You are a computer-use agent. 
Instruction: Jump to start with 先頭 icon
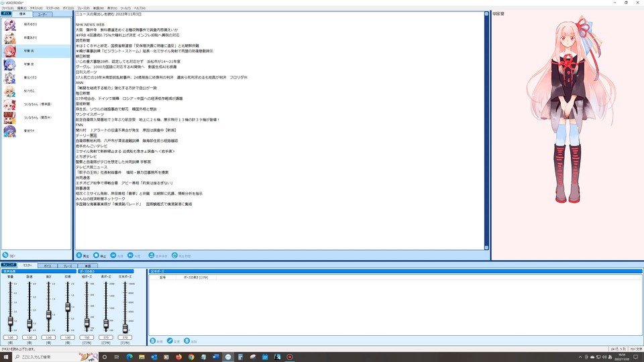coord(113,255)
